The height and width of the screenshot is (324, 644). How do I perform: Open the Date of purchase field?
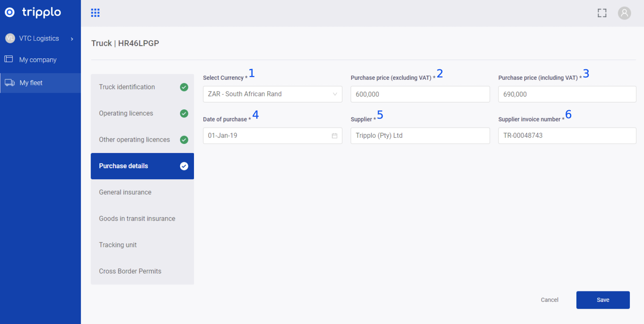tap(265, 136)
